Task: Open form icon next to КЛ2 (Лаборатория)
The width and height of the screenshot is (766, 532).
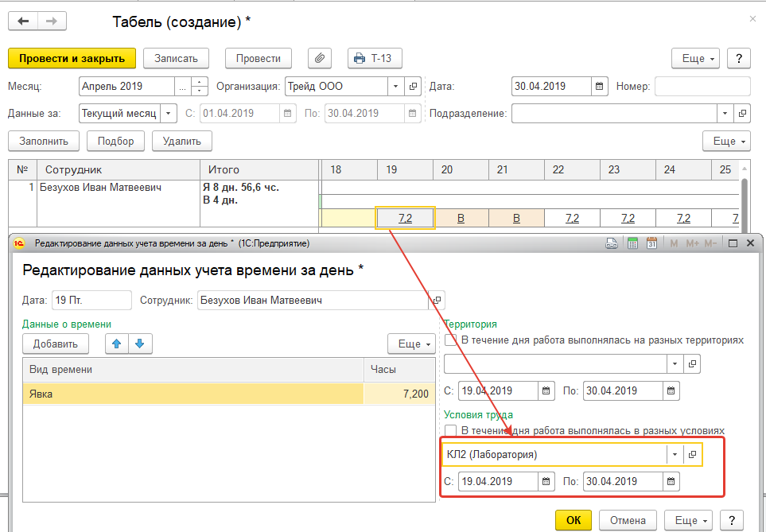Action: [692, 454]
